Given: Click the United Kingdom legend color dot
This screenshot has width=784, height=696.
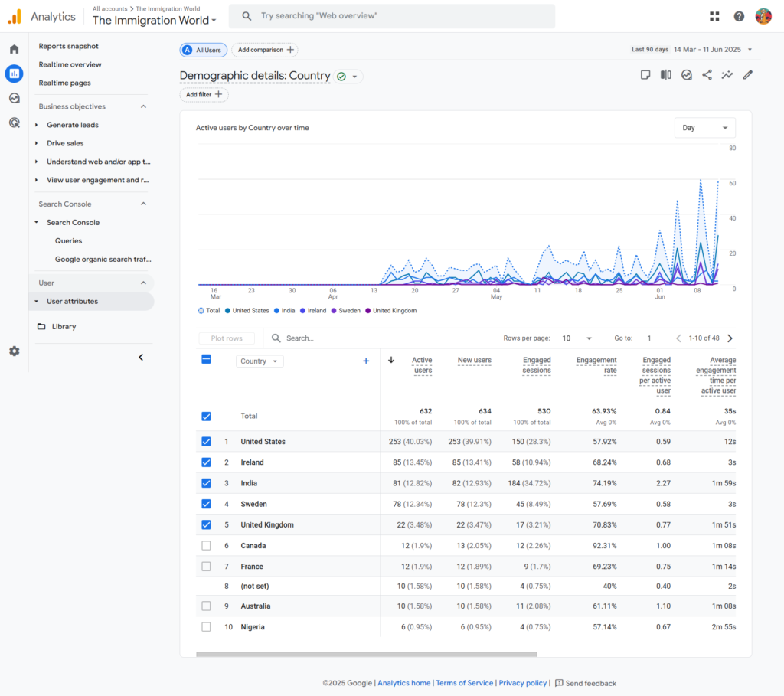Looking at the screenshot, I should (368, 311).
